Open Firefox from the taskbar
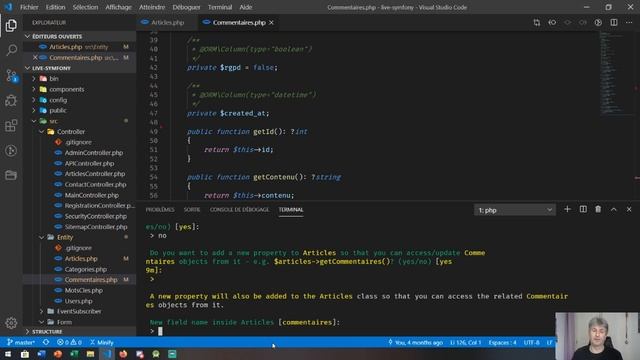 tap(123, 354)
